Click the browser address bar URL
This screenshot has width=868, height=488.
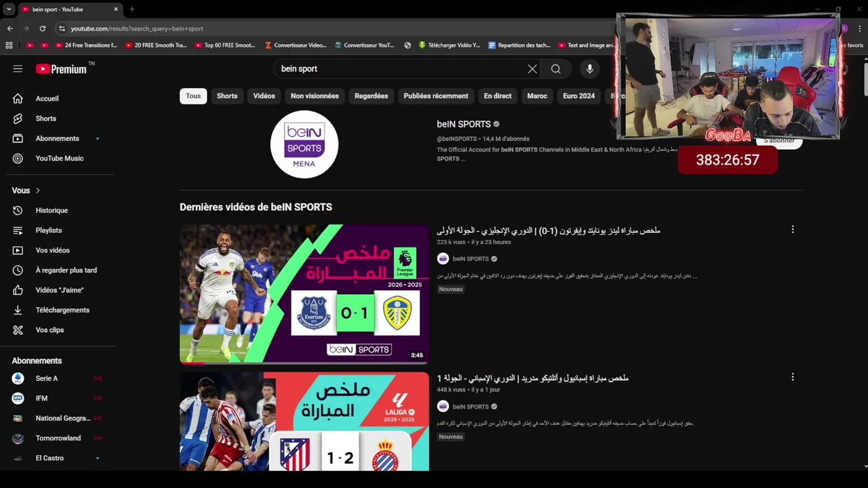coord(137,28)
